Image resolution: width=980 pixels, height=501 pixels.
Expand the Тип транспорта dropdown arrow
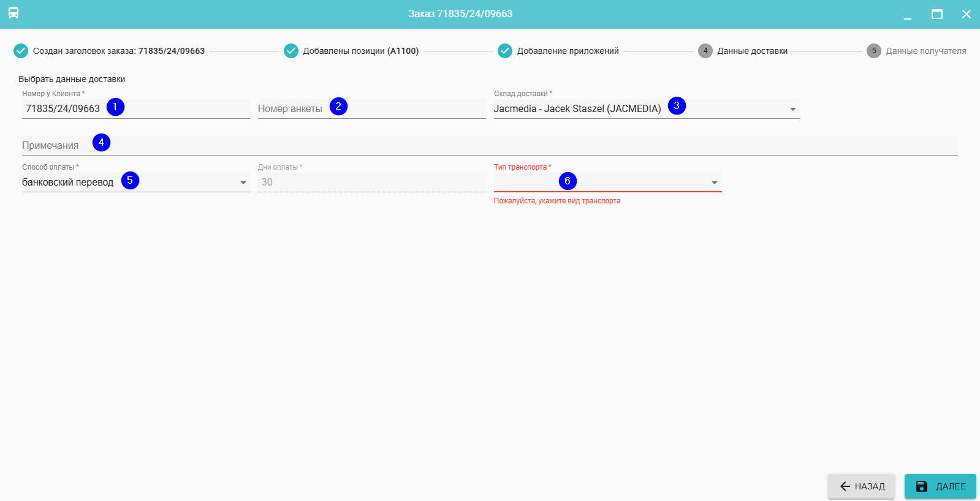click(x=715, y=183)
